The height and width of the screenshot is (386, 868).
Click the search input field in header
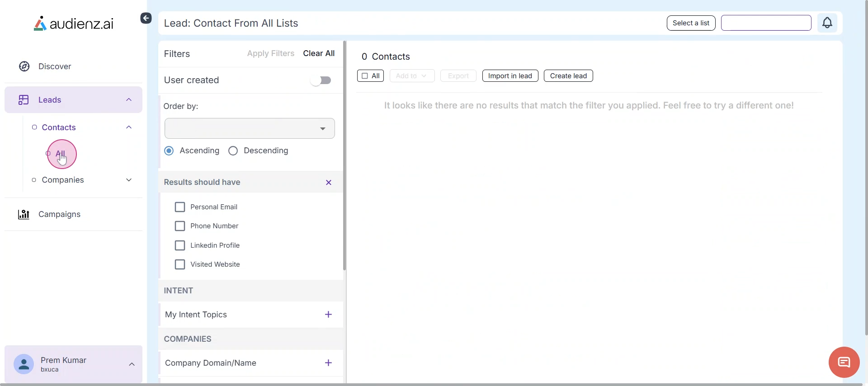coord(766,23)
